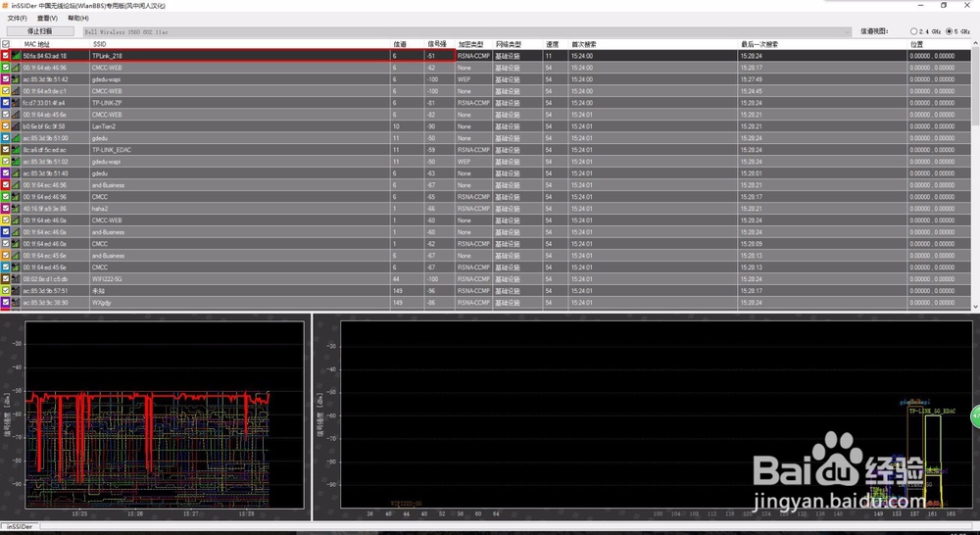Viewport: 980px width, 535px height.
Task: Select the SSID cell WXgdjy
Action: tap(240, 303)
